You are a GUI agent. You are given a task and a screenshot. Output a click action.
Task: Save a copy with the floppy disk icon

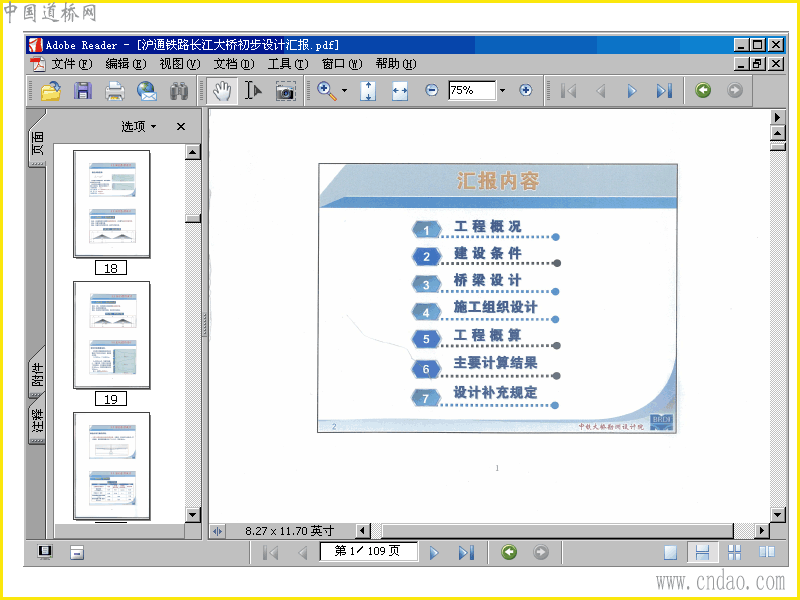pos(83,91)
